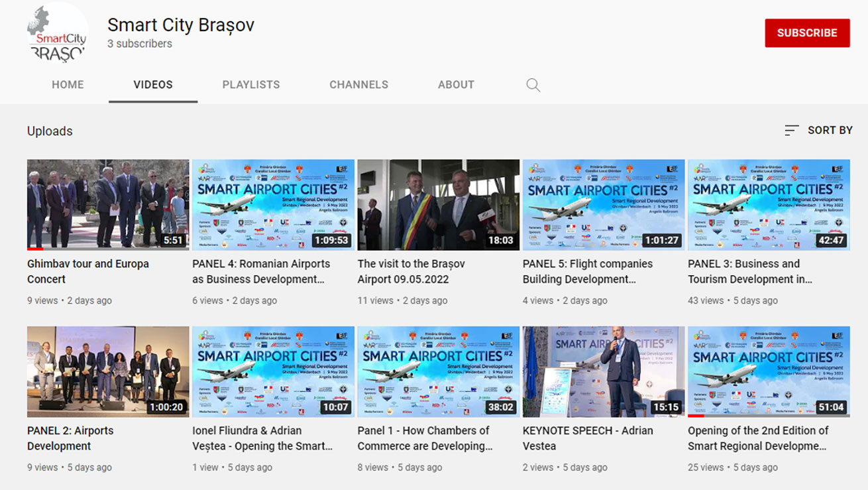868x490 pixels.
Task: Open Ionel Fliundra & Adrian Veștea video title
Action: [262, 438]
